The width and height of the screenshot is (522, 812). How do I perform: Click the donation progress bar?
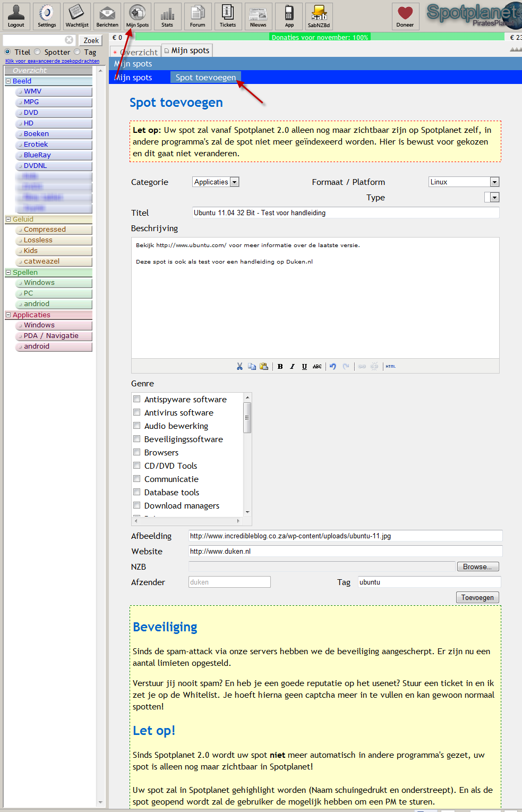click(320, 37)
